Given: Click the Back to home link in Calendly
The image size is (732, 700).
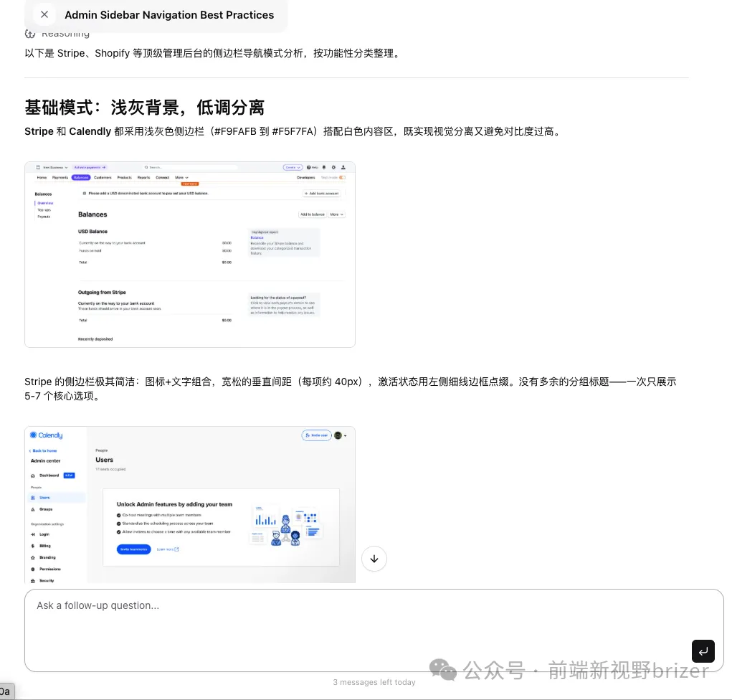Looking at the screenshot, I should click(x=43, y=450).
